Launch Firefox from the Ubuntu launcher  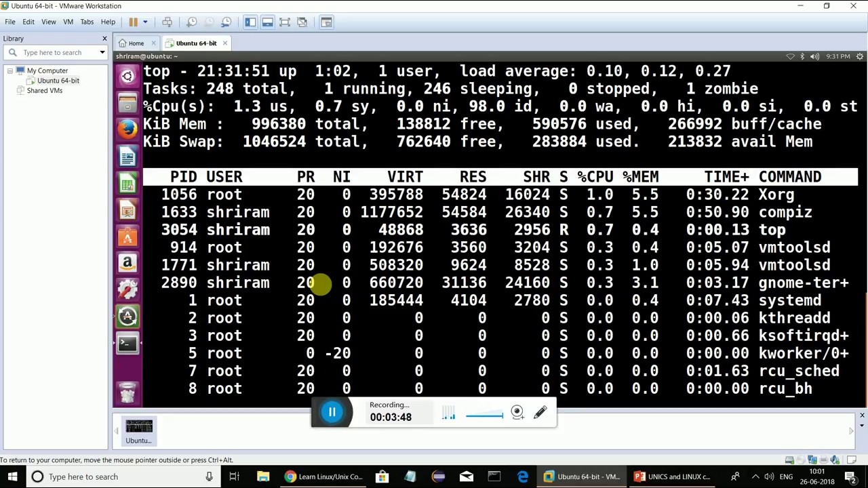click(x=127, y=130)
